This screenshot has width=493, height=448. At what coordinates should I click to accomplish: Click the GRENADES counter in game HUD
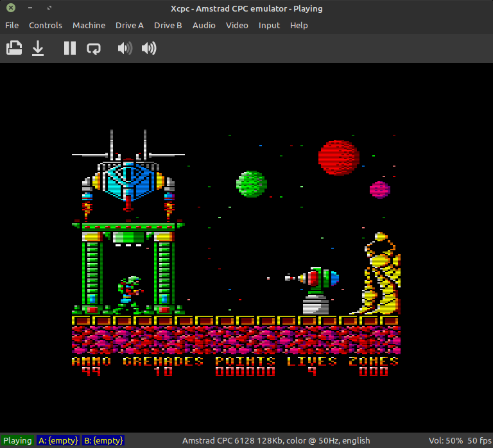(x=163, y=366)
